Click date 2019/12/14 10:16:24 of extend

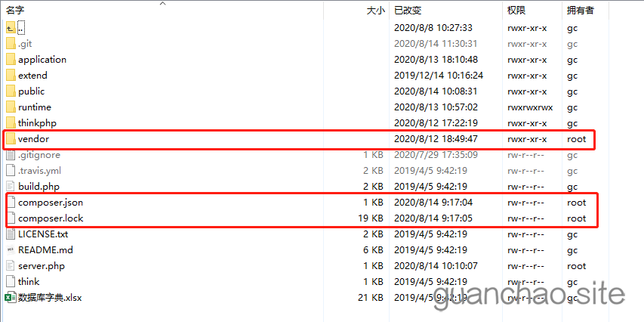coord(439,76)
